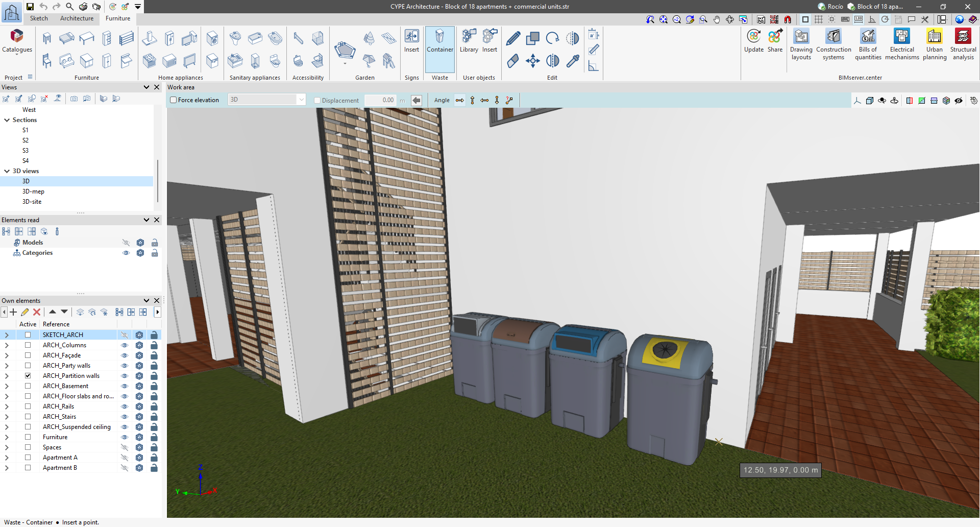Viewport: 980px width, 527px height.
Task: Open the 3D elevation dropdown
Action: (301, 100)
